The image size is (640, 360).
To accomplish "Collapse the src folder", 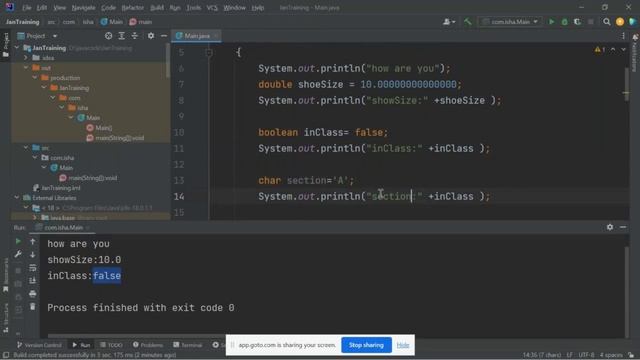I will 26,148.
